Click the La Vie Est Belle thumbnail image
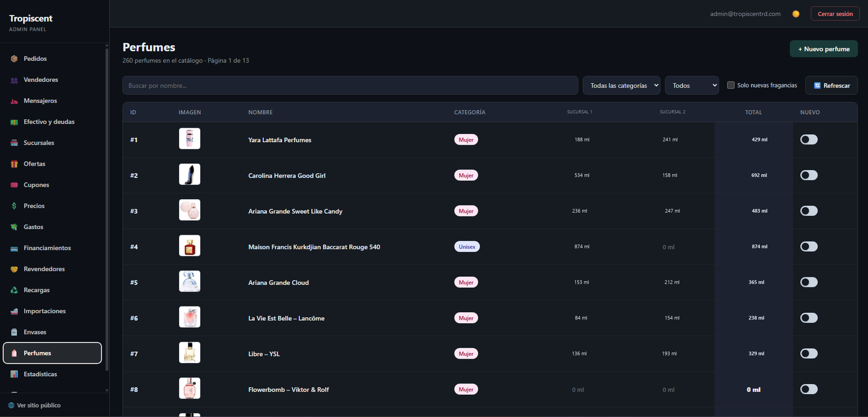This screenshot has width=868, height=417. 190,318
